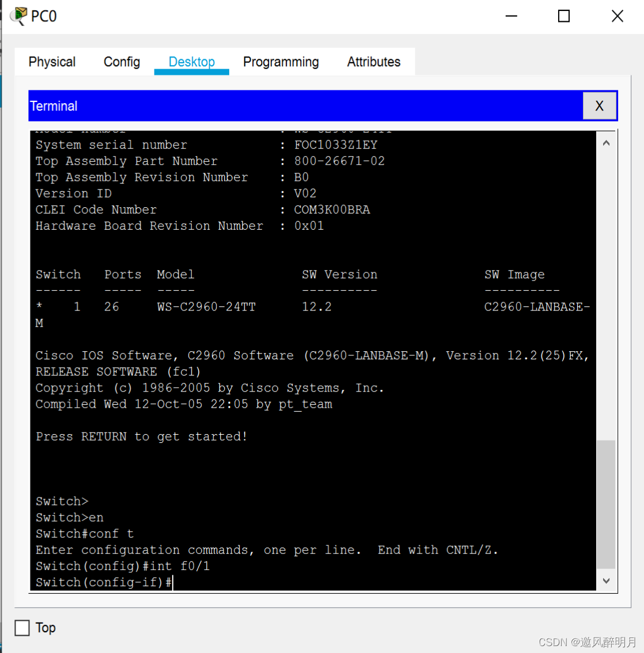
Task: Click at the Switch(config-if)# prompt line
Action: [x=104, y=582]
